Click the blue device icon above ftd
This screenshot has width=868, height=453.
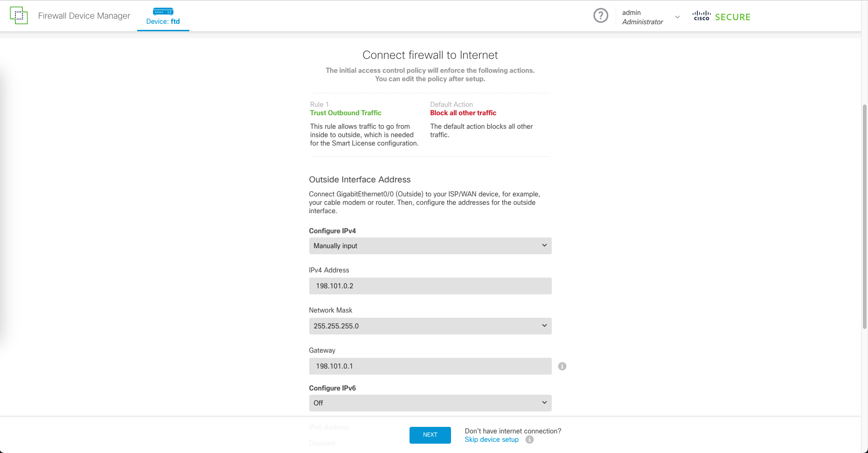point(163,11)
